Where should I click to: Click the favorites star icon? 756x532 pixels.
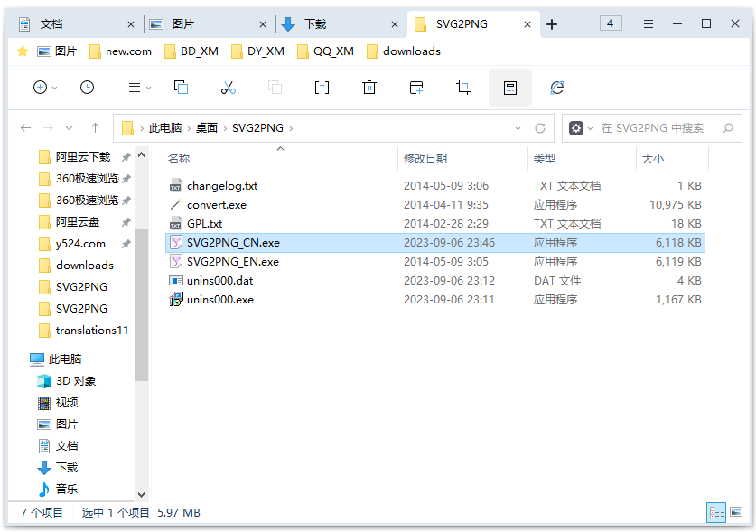tap(23, 51)
